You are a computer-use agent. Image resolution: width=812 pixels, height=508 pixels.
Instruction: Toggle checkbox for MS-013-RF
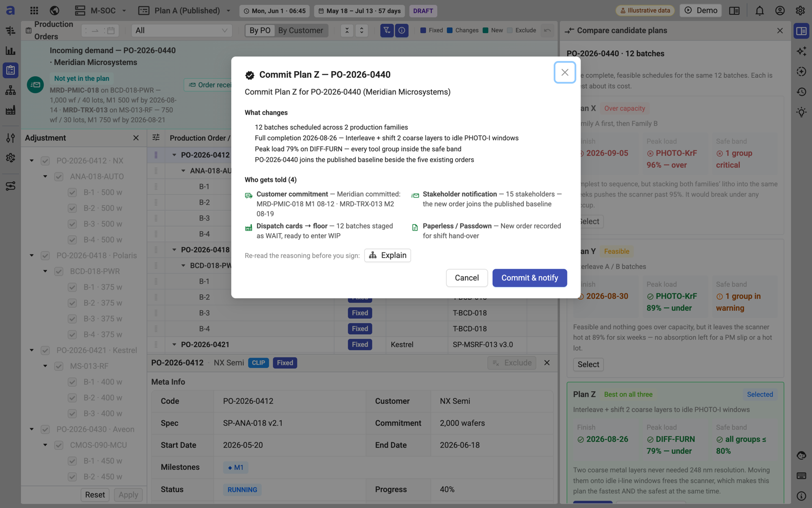[x=59, y=366]
